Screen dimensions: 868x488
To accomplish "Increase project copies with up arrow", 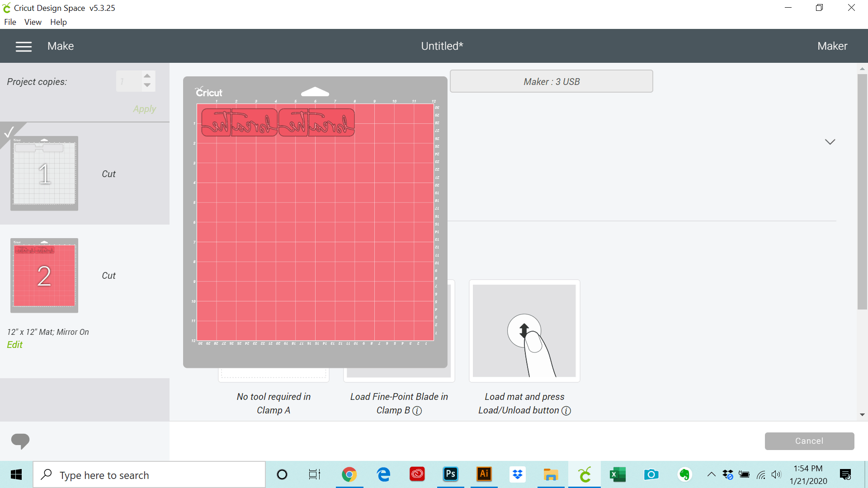I will pyautogui.click(x=147, y=76).
